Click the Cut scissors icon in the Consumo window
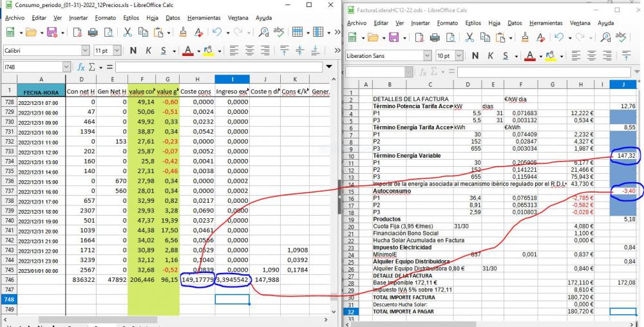 point(128,32)
